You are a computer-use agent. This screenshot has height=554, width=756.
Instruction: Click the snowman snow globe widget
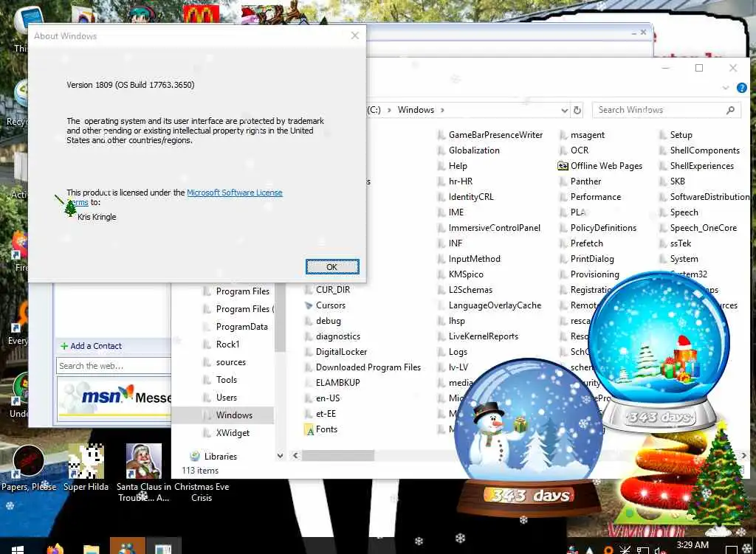click(x=529, y=437)
